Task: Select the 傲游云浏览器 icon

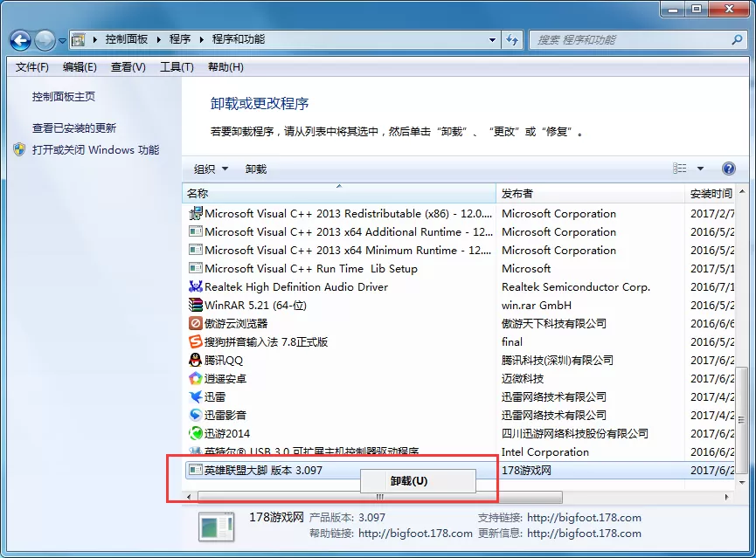Action: pyautogui.click(x=195, y=323)
